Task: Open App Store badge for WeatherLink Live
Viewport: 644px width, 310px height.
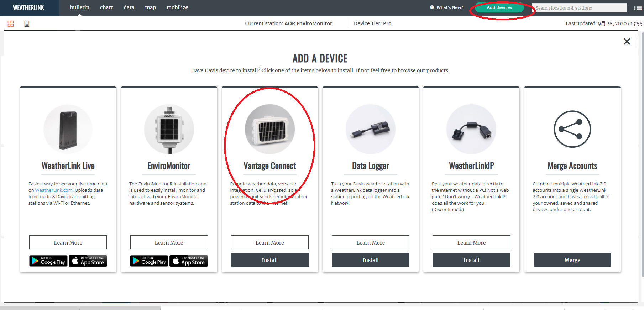Action: (x=88, y=261)
